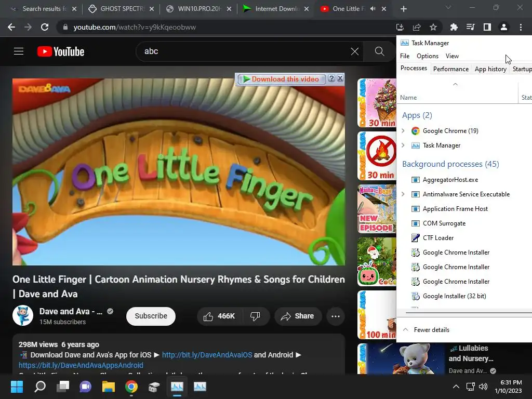Select the Processes tab
Screen dimensions: 532x399
(414, 68)
